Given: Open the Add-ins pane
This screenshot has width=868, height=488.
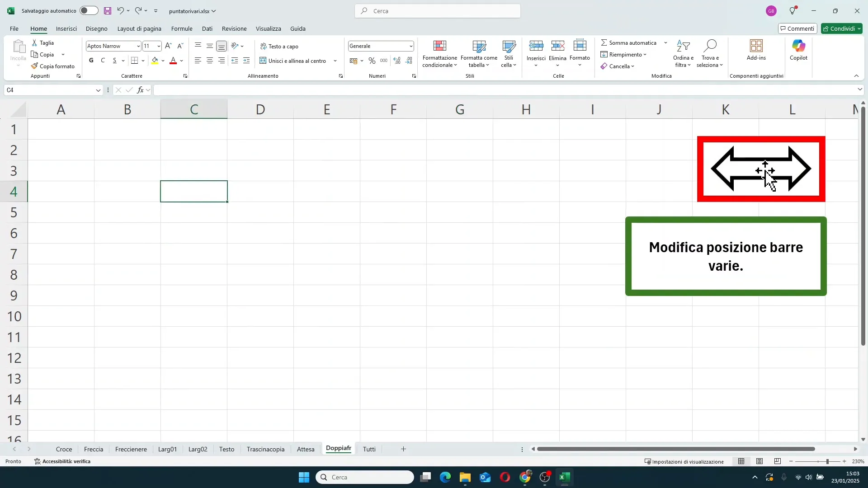Looking at the screenshot, I should pos(756,50).
